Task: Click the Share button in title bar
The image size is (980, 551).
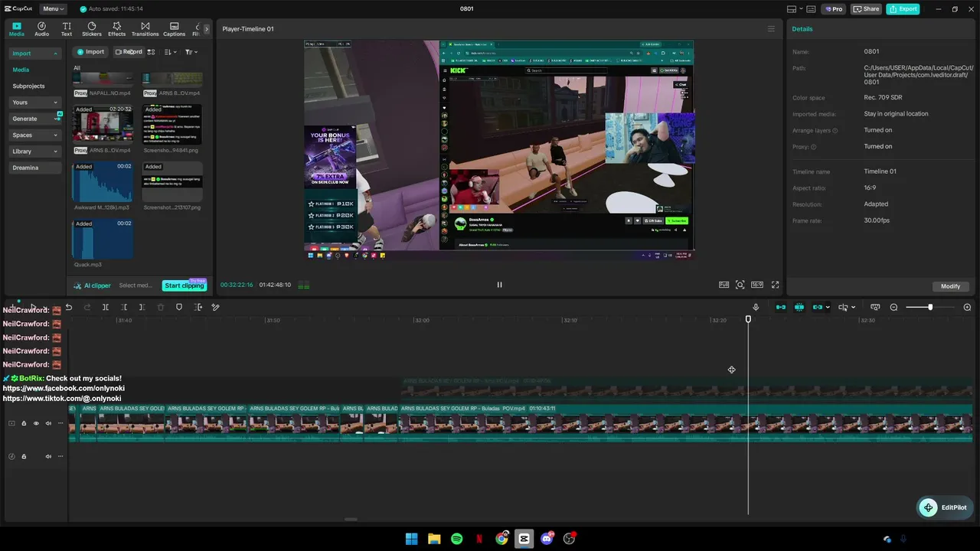Action: (x=867, y=9)
